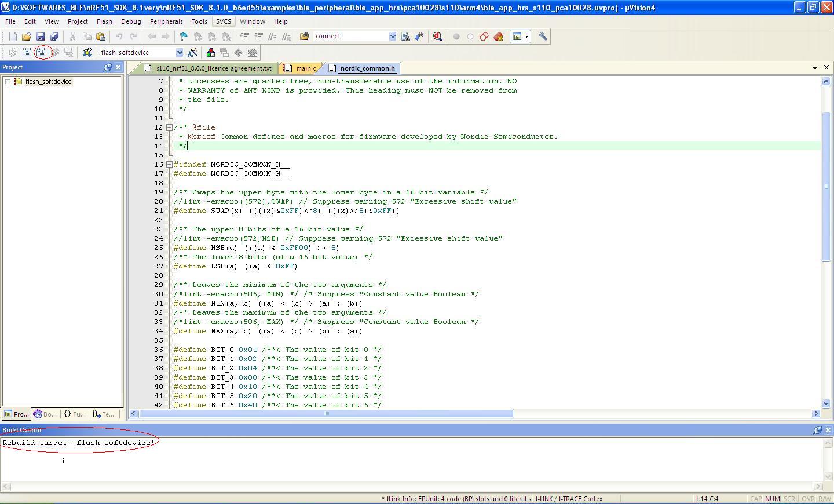Select the flash_softdevice item in Project tree
Viewport: 834px width, 504px height.
click(49, 82)
